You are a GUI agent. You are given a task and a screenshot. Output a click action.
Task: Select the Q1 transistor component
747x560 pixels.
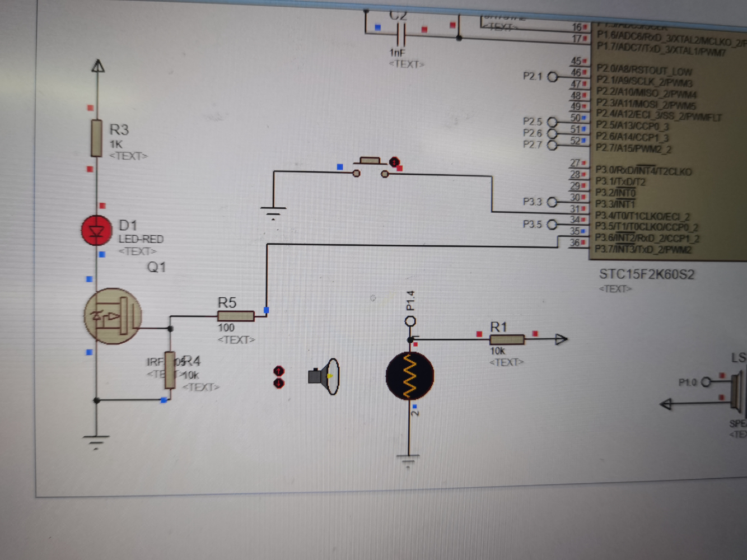112,316
